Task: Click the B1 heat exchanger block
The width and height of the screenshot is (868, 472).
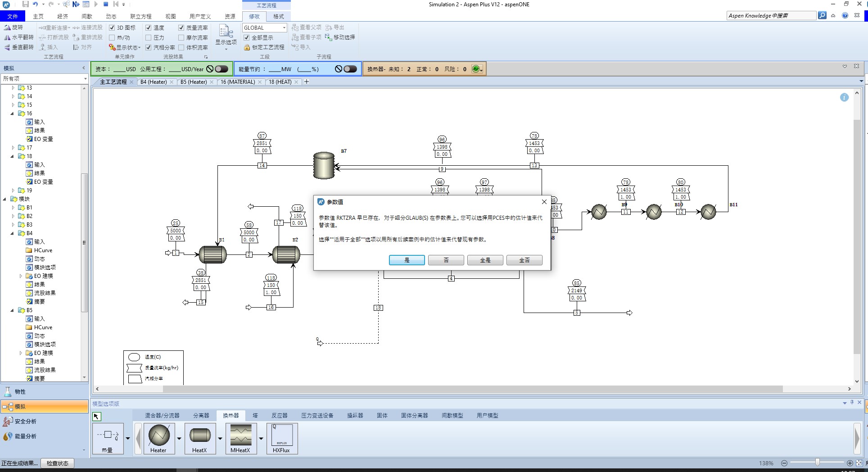Action: 213,254
